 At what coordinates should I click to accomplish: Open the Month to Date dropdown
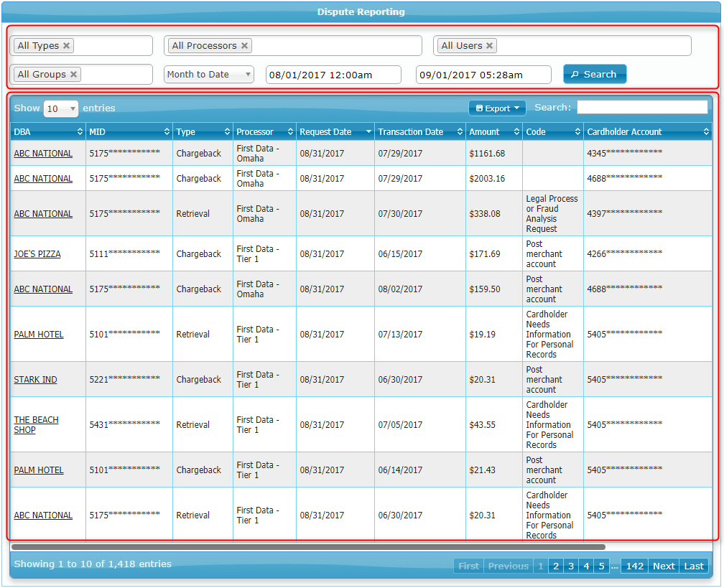[x=208, y=75]
